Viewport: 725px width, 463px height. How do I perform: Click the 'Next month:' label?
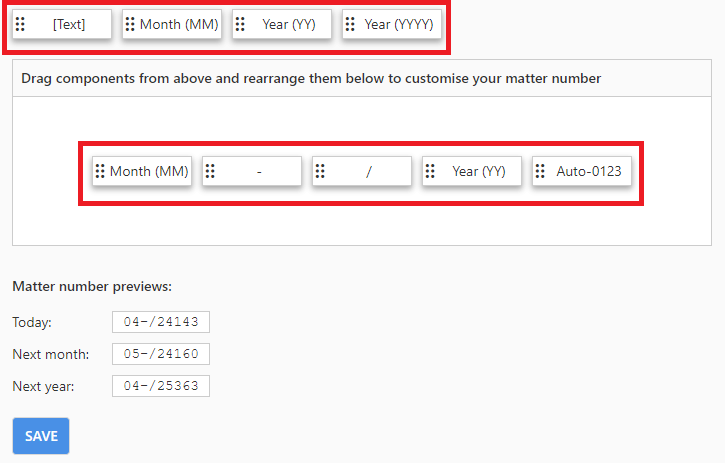coord(51,354)
